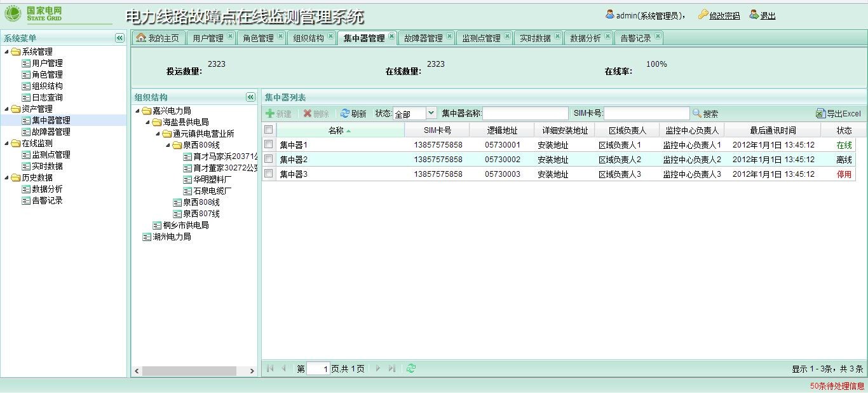Toggle the select-all header checkbox

(268, 130)
